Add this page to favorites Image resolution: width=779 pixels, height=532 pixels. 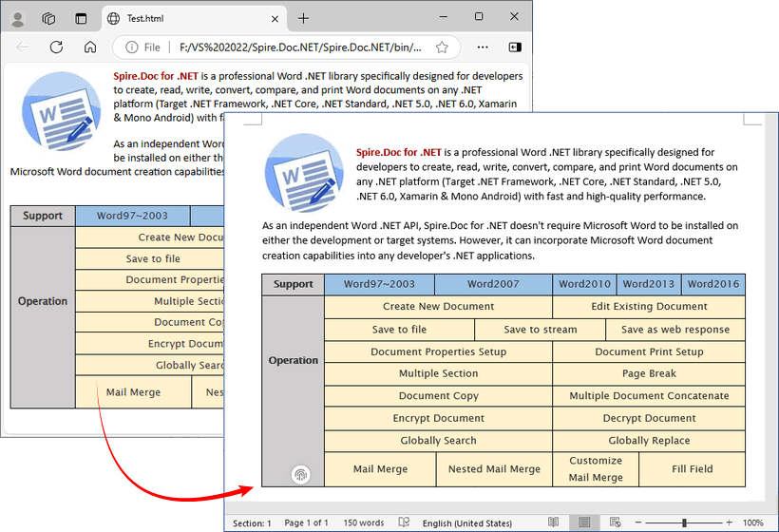(442, 47)
